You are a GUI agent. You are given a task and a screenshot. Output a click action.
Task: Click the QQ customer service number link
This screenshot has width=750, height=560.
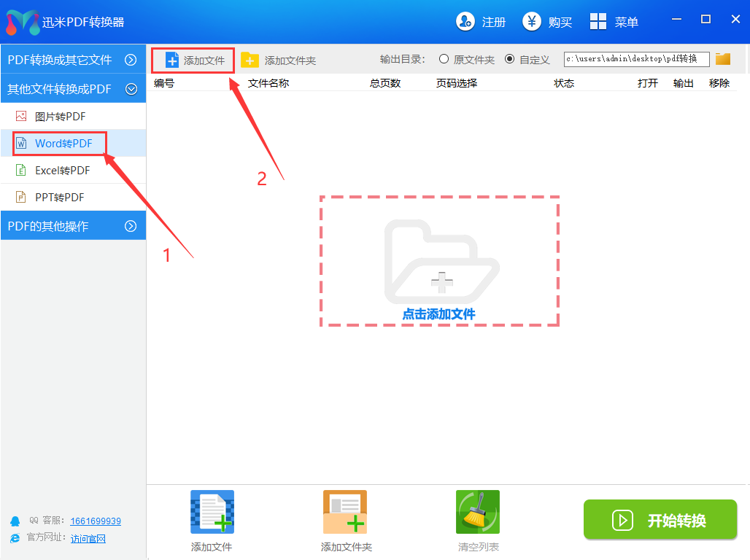click(x=96, y=521)
